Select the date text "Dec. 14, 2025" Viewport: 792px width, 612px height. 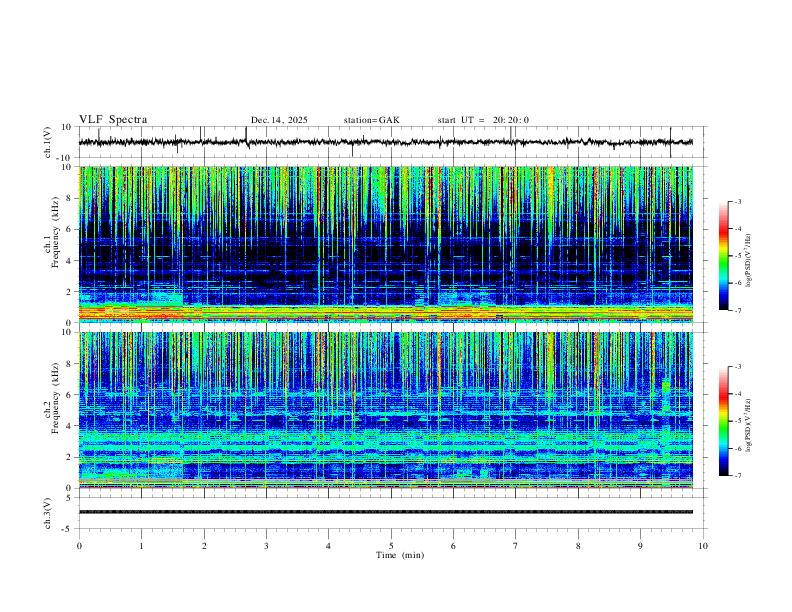click(279, 120)
